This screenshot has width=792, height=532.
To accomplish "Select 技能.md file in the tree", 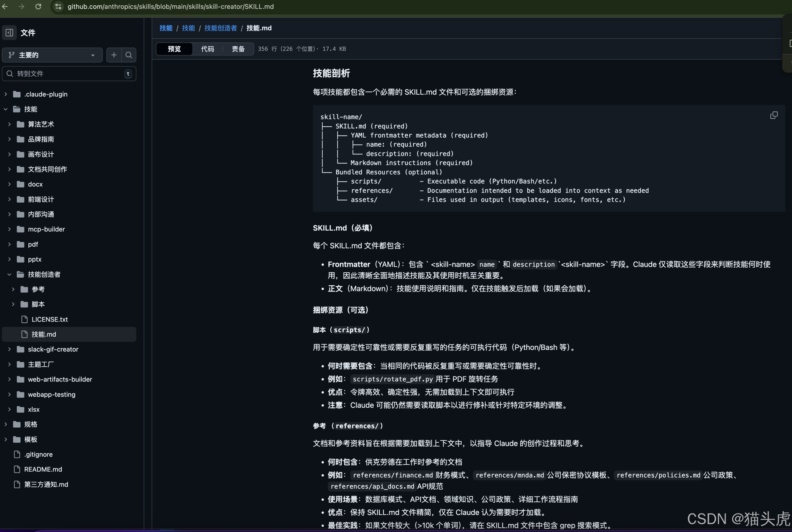I will coord(44,334).
